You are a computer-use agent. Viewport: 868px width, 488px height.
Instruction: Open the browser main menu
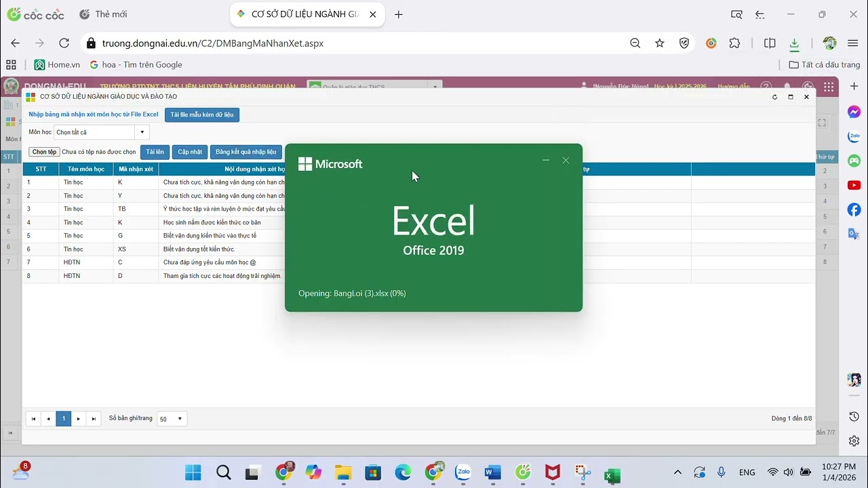[x=853, y=43]
